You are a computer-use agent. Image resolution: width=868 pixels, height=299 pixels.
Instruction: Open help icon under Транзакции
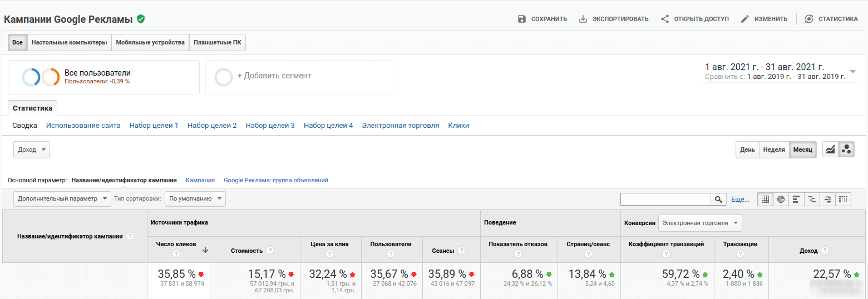(x=740, y=254)
